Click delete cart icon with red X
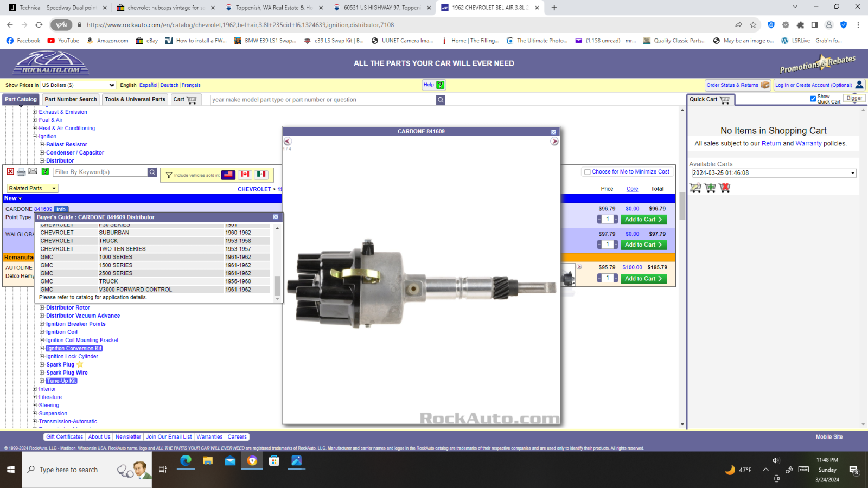Screen dimensions: 868x488 (x=725, y=188)
